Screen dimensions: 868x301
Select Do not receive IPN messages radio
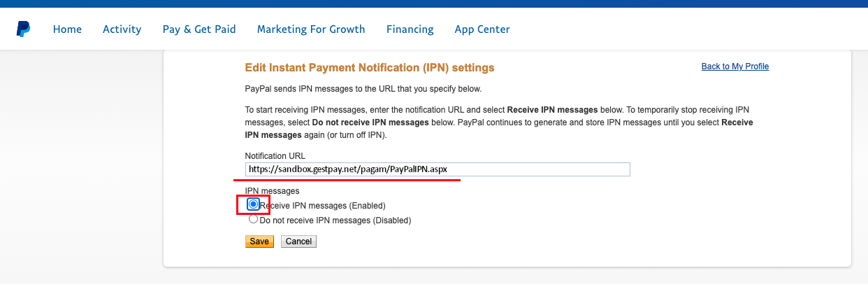(x=254, y=219)
